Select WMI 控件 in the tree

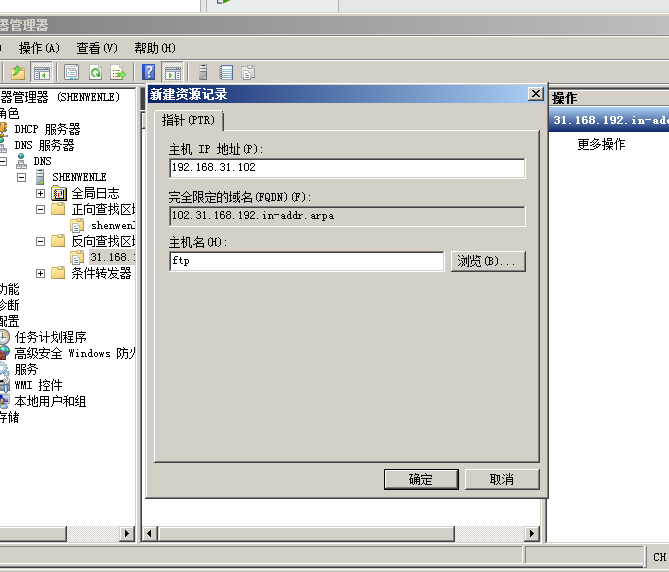(x=38, y=385)
